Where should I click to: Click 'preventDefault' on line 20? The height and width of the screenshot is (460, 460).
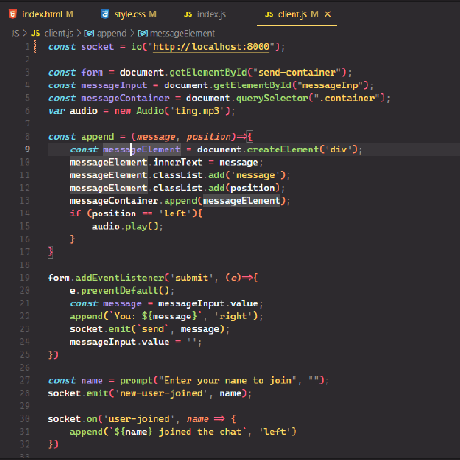pos(120,291)
